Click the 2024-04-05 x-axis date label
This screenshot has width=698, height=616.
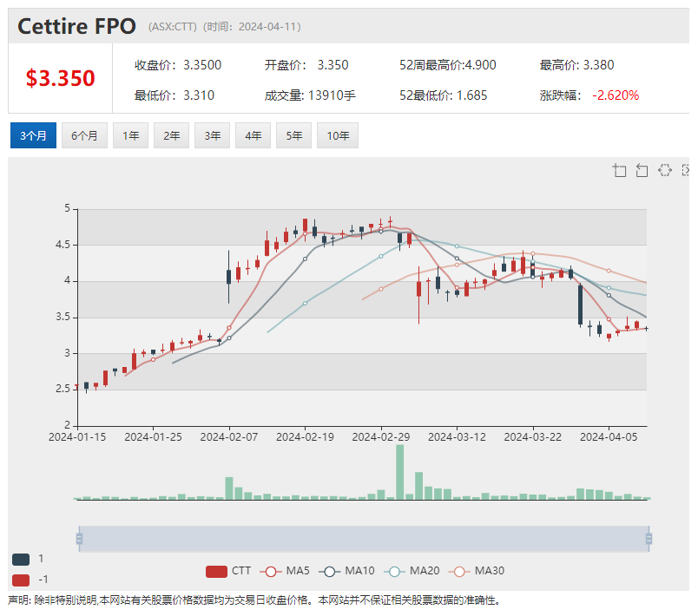[x=609, y=437]
